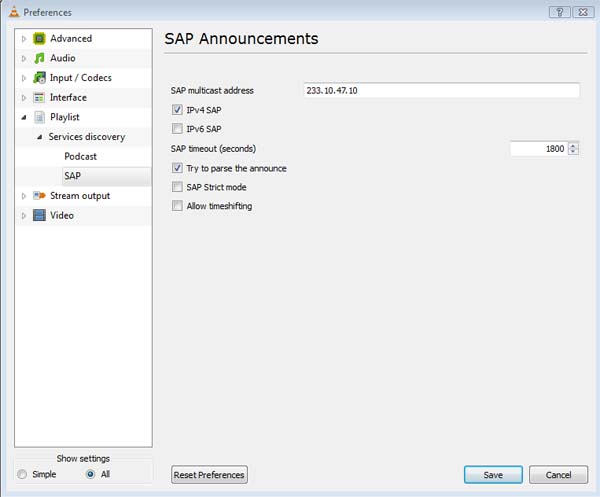Screen dimensions: 600x497
Task: Select the Stream output category label
Action: tap(80, 196)
